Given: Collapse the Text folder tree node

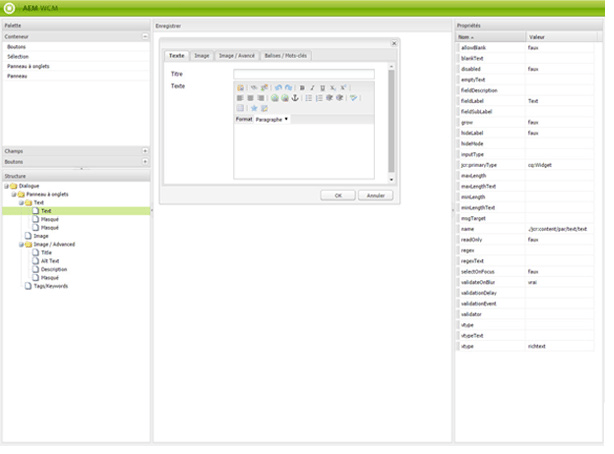Looking at the screenshot, I should tap(21, 203).
